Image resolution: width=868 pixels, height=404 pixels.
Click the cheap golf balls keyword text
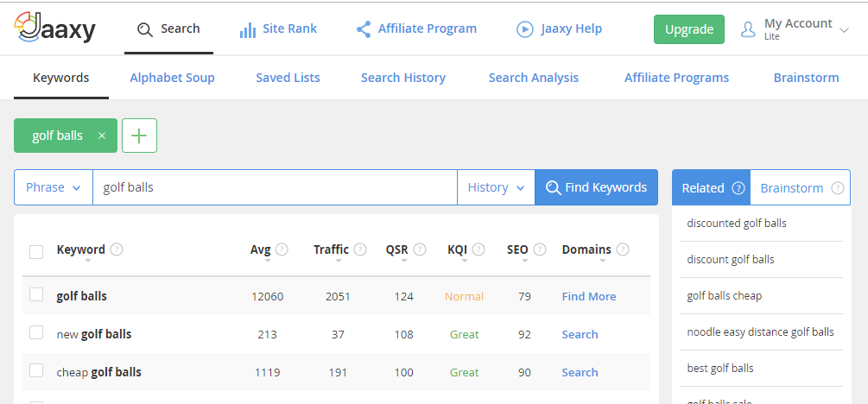[99, 372]
